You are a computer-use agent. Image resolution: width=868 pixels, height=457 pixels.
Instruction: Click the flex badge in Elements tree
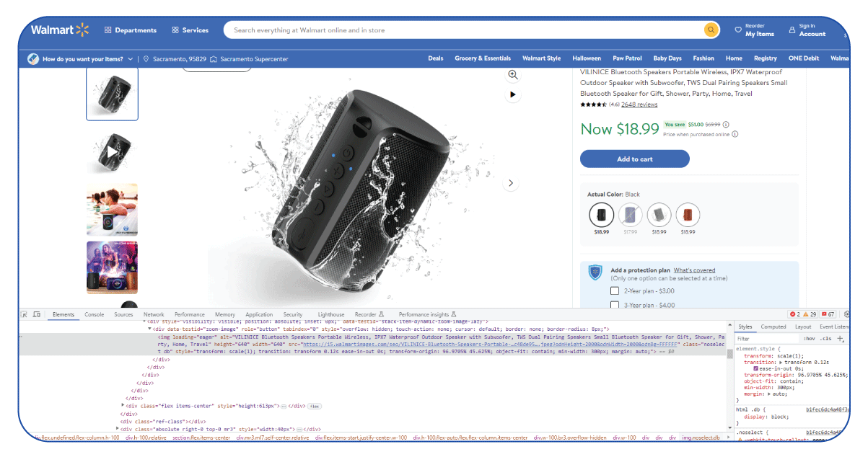(x=315, y=407)
